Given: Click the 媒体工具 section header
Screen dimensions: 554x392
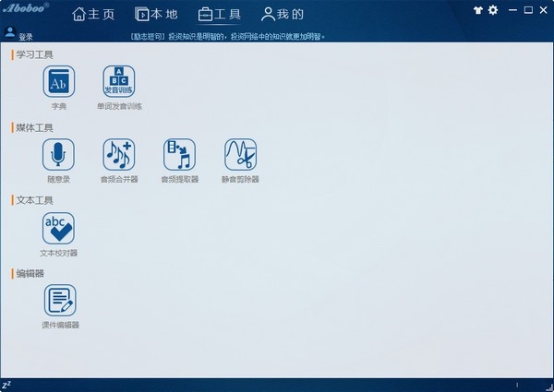Looking at the screenshot, I should (35, 126).
